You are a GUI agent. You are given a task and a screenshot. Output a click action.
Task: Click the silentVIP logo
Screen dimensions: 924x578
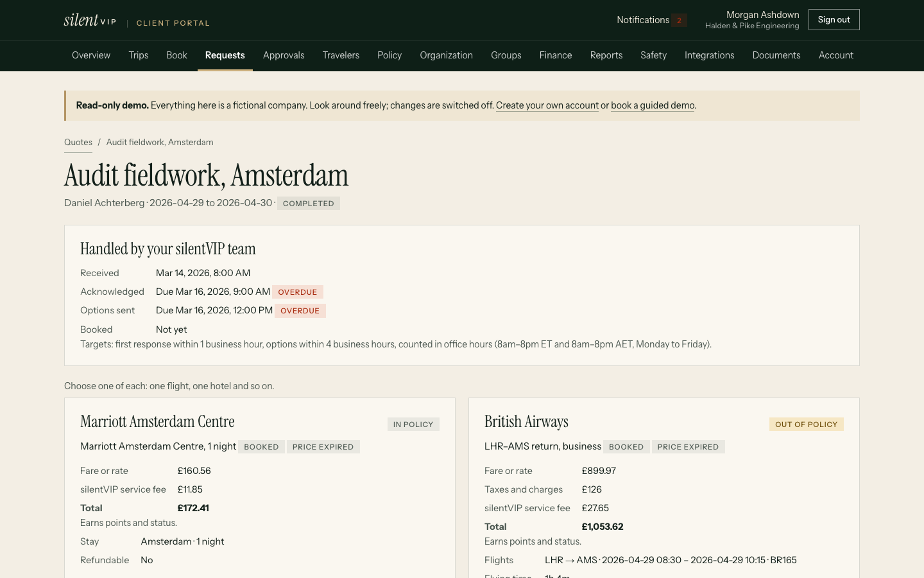pos(90,20)
